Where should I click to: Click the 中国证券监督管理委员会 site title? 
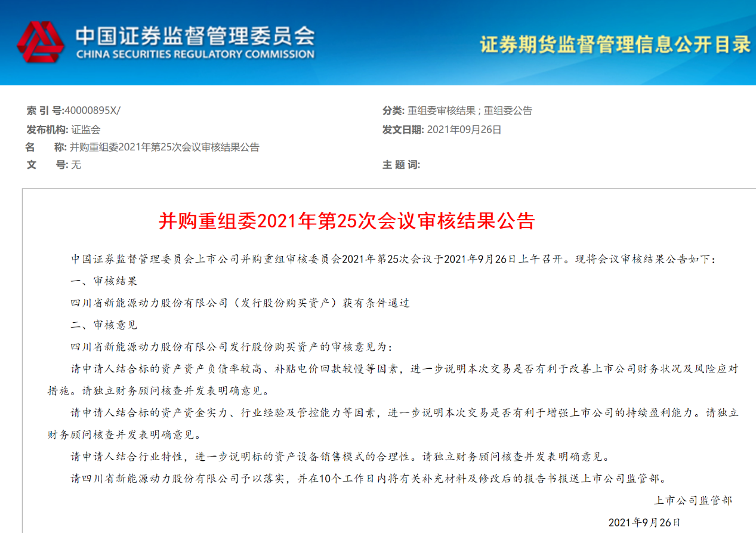[x=195, y=35]
